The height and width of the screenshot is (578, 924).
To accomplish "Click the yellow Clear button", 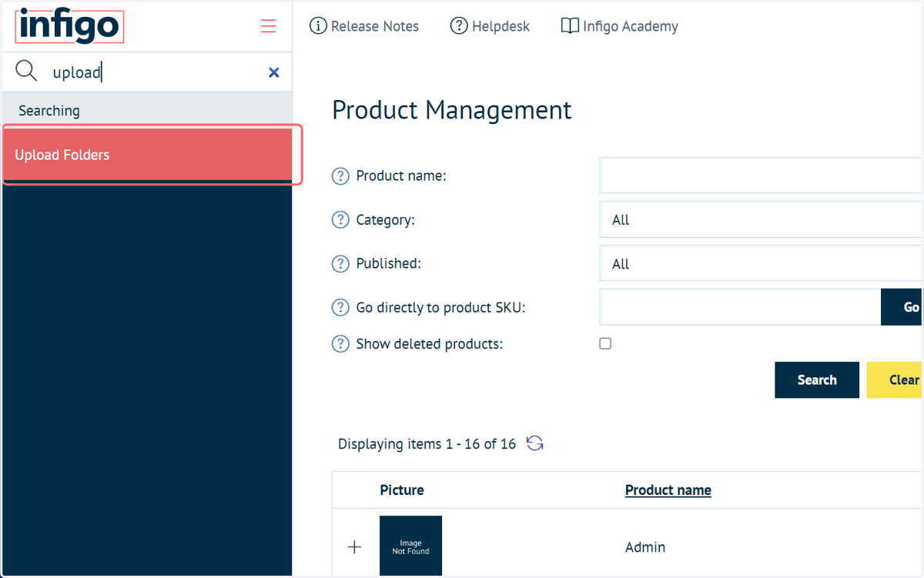I will pos(896,380).
